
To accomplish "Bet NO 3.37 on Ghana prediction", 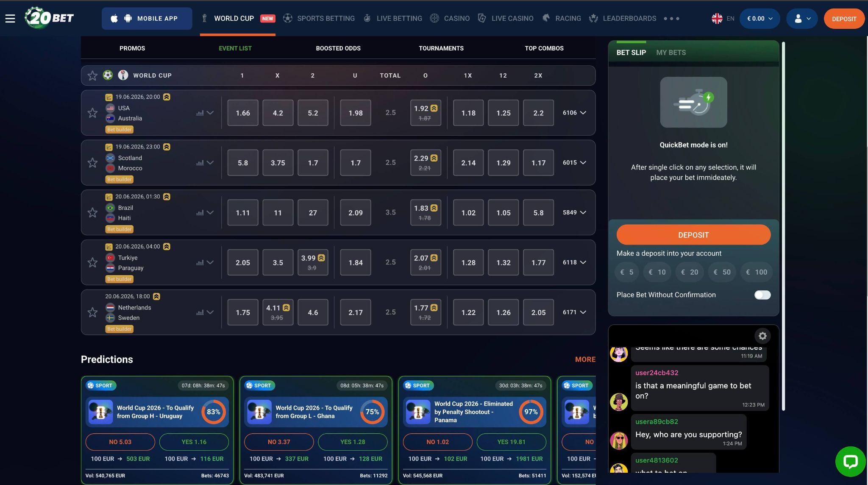I will tap(279, 442).
